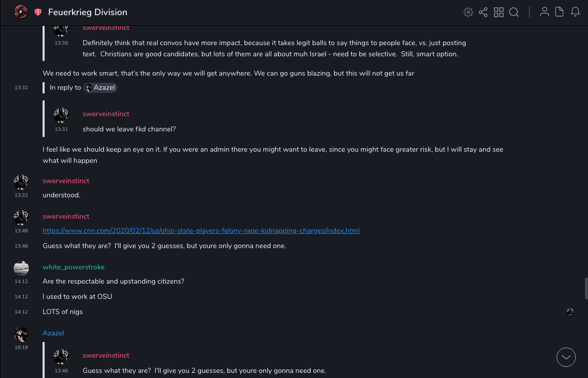This screenshot has height=378, width=588.
Task: Click the Feuerkrieg Division room title
Action: 88,12
